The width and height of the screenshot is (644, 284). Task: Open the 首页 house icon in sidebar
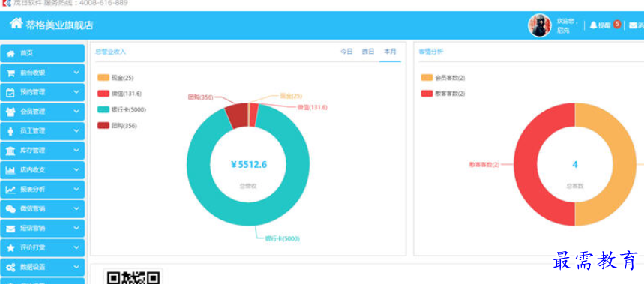pos(10,53)
